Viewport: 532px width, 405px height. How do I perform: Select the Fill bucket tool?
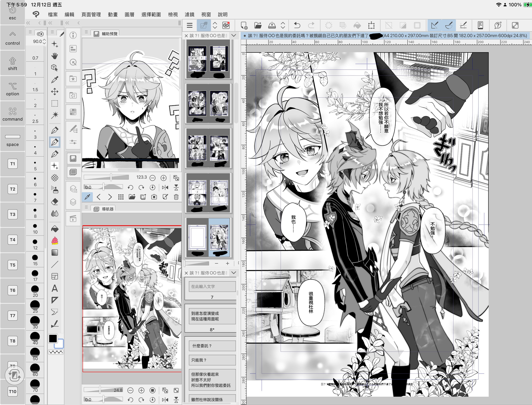(55, 229)
